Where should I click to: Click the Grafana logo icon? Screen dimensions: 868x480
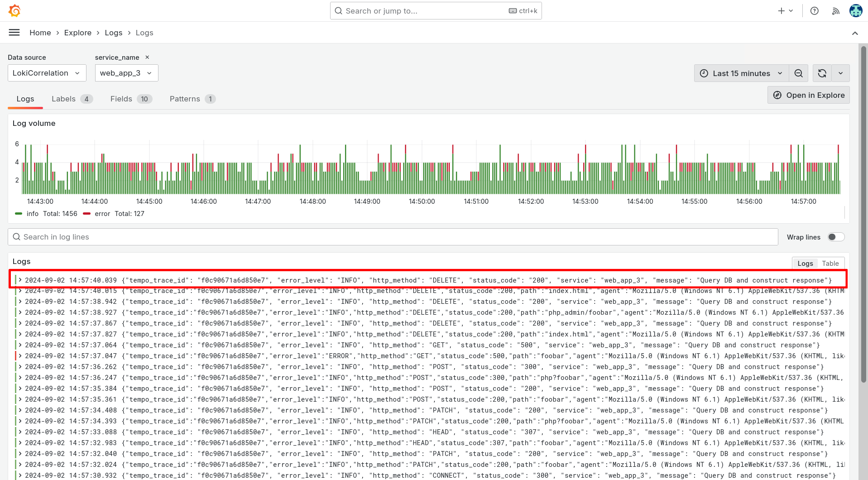click(14, 10)
